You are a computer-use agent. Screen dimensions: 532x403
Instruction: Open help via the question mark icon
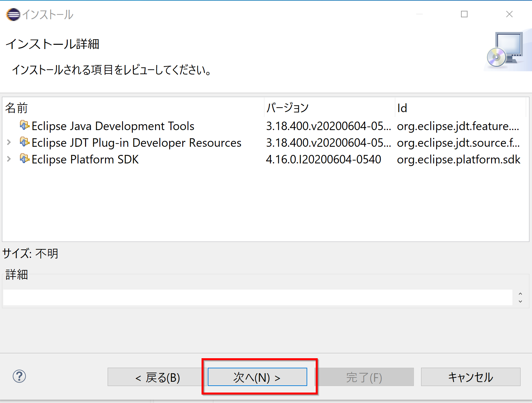pyautogui.click(x=19, y=376)
